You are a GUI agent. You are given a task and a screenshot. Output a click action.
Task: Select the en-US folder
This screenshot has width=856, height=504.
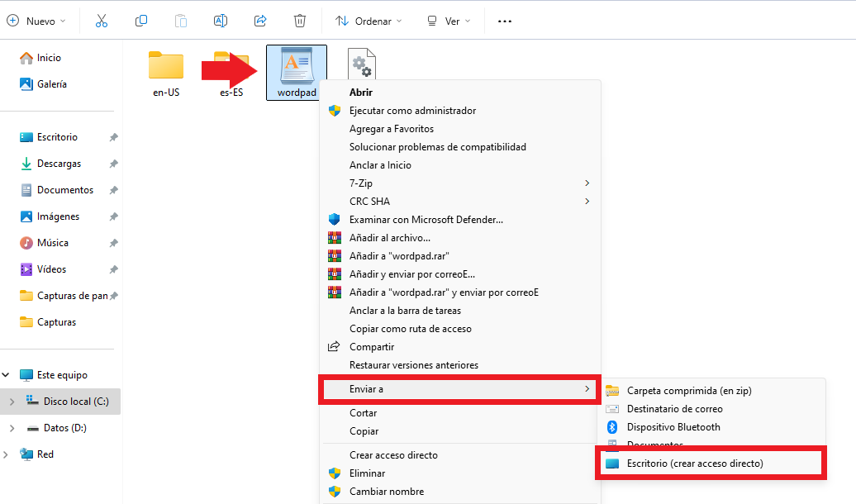(166, 74)
